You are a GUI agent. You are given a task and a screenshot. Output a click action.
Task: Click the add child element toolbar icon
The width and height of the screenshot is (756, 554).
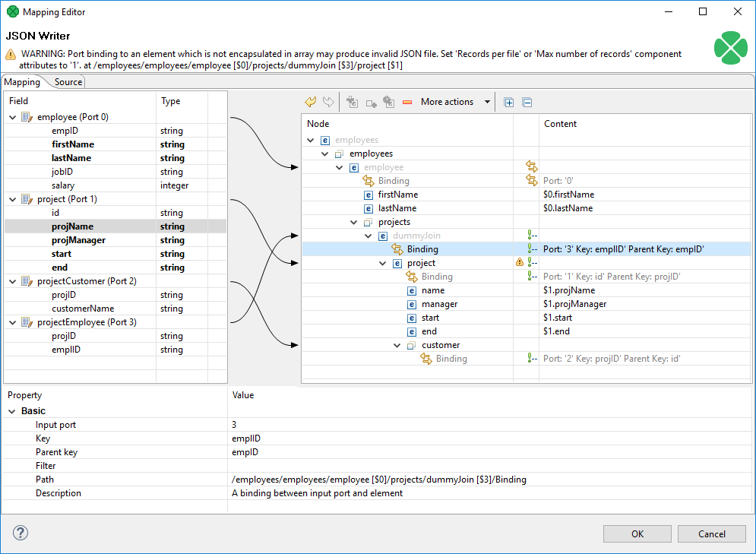point(352,101)
